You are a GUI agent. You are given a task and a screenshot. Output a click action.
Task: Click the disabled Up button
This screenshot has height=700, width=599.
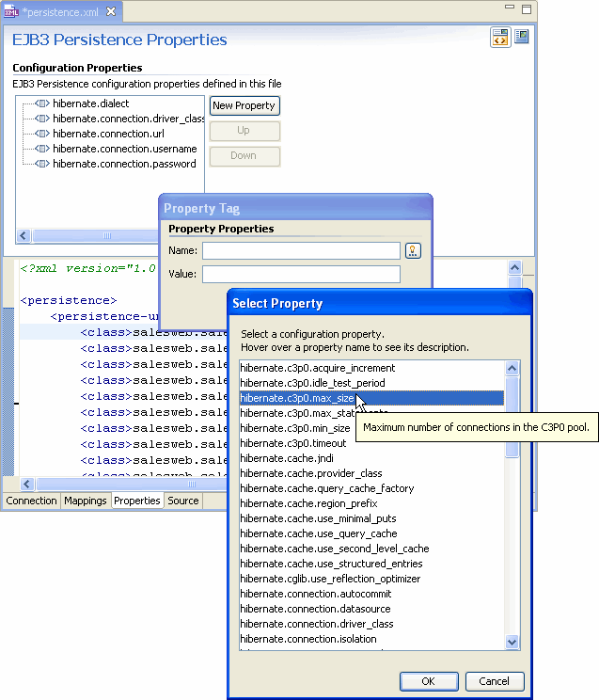pyautogui.click(x=244, y=131)
